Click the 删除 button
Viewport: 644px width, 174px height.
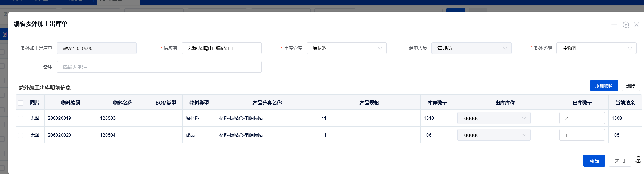click(631, 86)
